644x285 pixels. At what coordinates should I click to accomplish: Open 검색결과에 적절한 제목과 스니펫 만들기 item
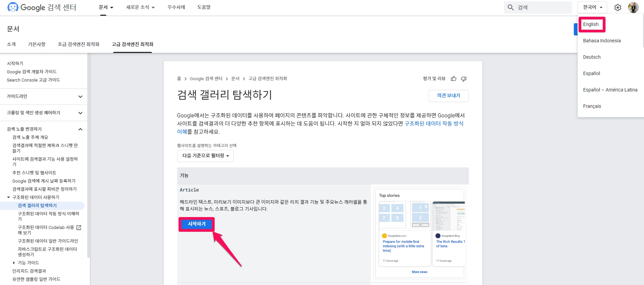tap(45, 148)
